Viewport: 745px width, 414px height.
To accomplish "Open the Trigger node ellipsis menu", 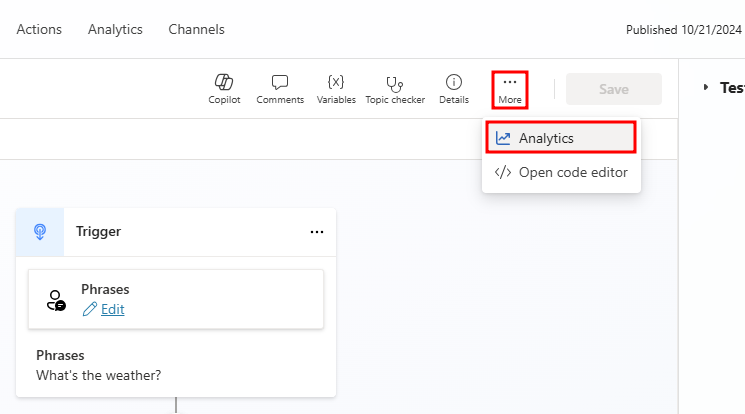I will (317, 232).
